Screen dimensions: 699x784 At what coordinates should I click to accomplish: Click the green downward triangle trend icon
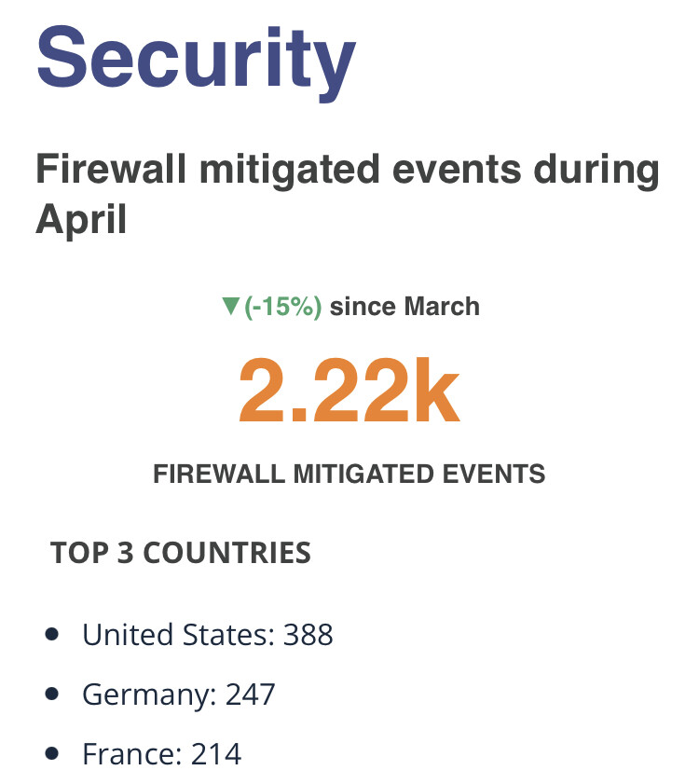pos(231,307)
